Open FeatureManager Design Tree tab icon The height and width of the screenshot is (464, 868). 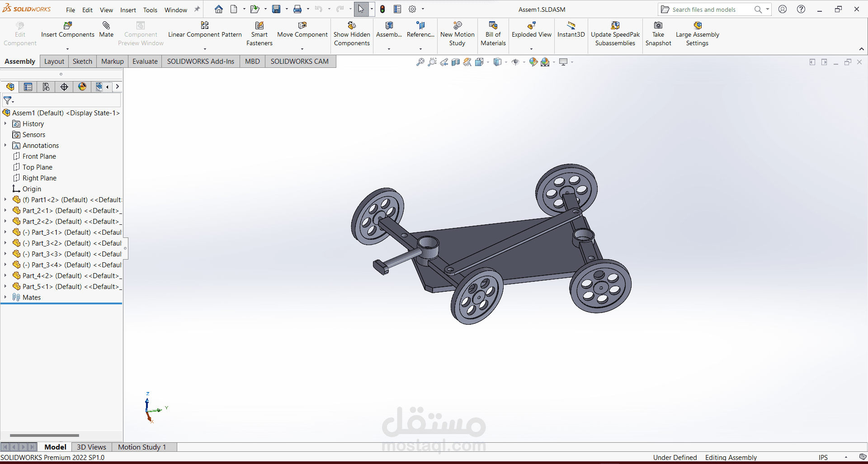point(10,86)
